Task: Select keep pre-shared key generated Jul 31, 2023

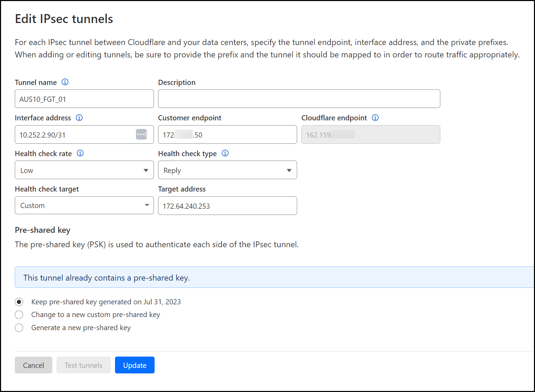Action: [19, 302]
